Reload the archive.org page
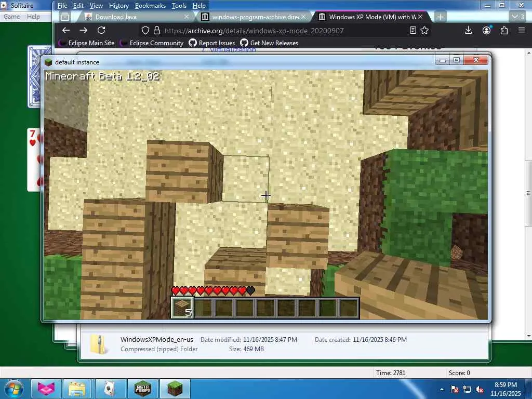Image resolution: width=532 pixels, height=399 pixels. (101, 30)
